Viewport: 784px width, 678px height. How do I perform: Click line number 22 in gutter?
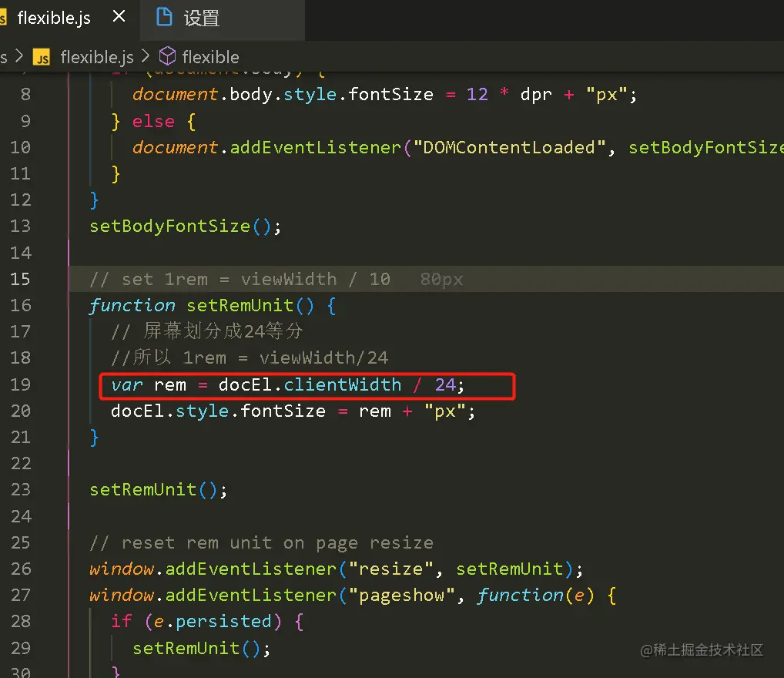(x=21, y=463)
